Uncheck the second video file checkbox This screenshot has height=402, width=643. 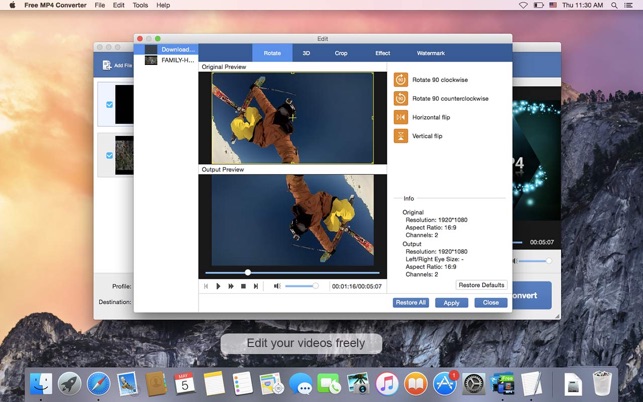tap(109, 155)
